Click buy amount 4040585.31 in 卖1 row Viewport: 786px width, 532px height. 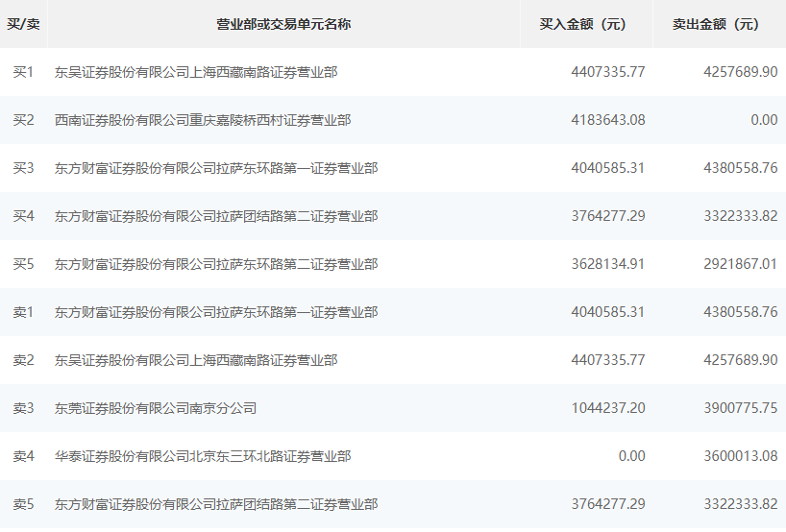(608, 312)
